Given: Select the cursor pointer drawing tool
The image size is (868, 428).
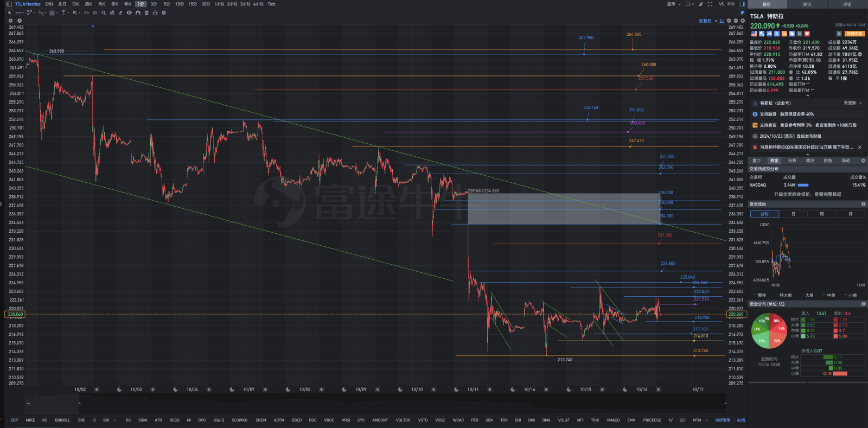Looking at the screenshot, I should (9, 12).
